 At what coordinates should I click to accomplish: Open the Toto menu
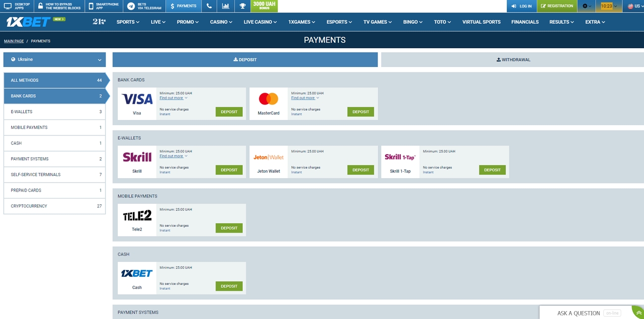(x=442, y=22)
